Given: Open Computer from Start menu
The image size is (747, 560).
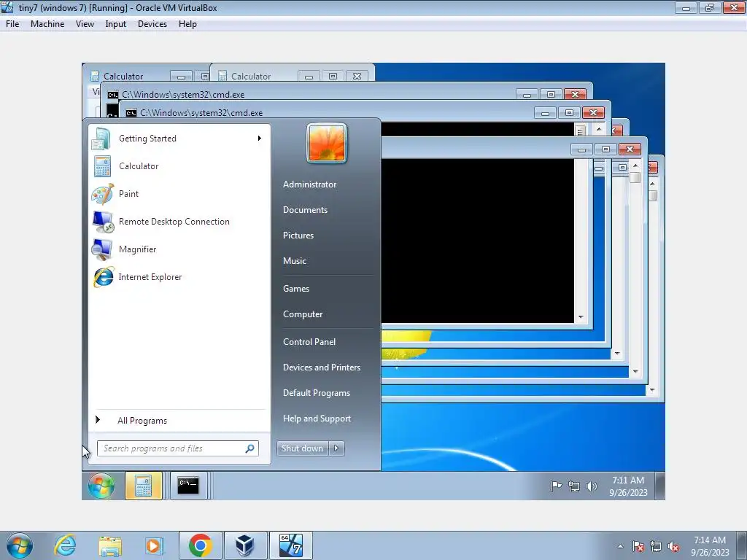Looking at the screenshot, I should [303, 314].
